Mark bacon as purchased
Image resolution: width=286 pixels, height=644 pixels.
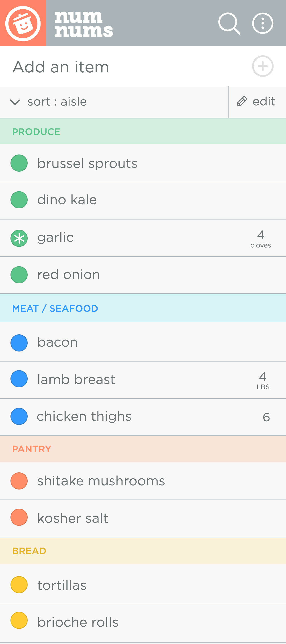tap(19, 343)
